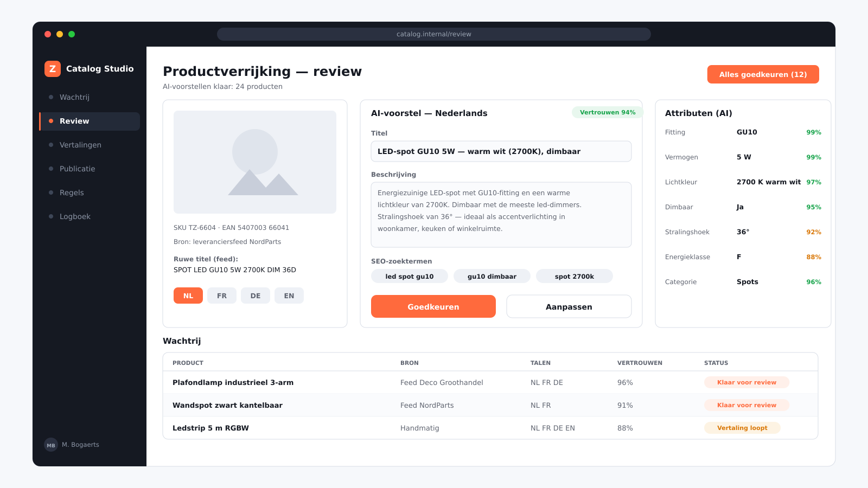Click into the Beschrijving text area
The width and height of the screenshot is (868, 488).
(501, 215)
